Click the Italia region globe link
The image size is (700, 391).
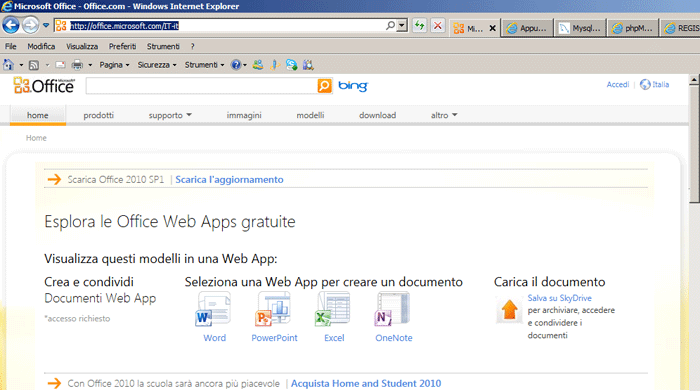coord(654,84)
